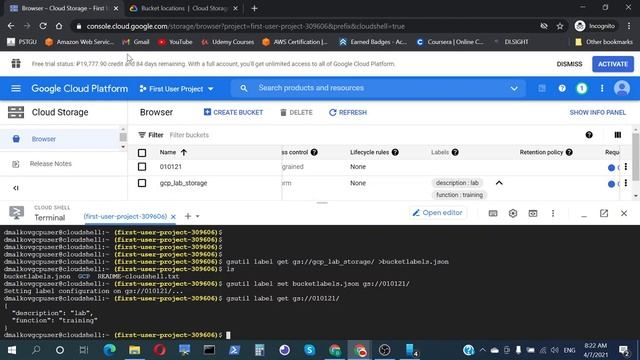Click Create Bucket
Screen dimensions: 640x360
coord(233,112)
